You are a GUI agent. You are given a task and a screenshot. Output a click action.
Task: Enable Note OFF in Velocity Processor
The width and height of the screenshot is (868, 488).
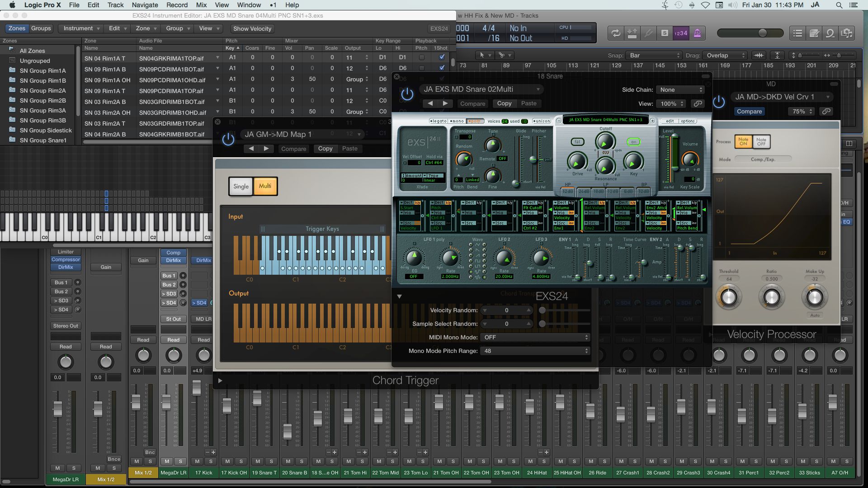[x=761, y=142]
